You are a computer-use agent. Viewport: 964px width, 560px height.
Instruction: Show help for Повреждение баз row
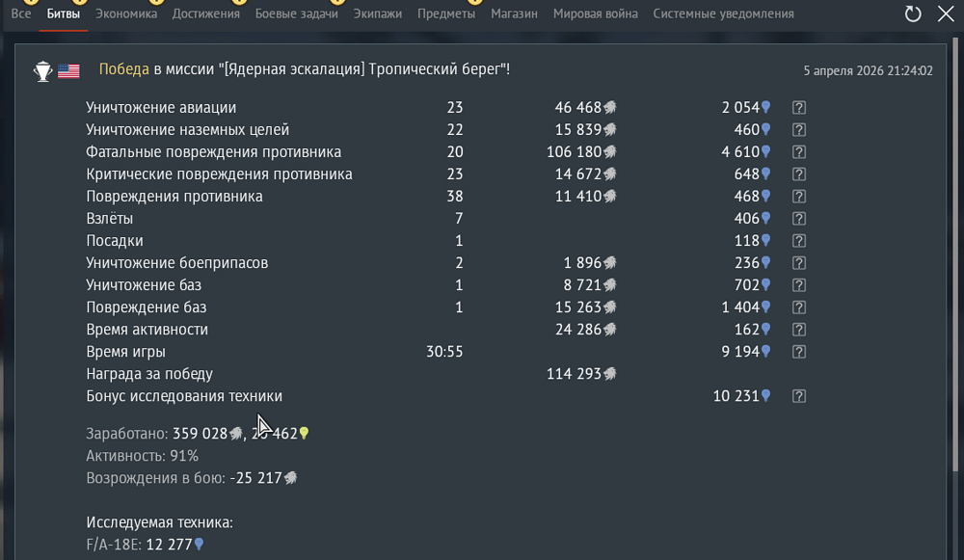pyautogui.click(x=798, y=307)
